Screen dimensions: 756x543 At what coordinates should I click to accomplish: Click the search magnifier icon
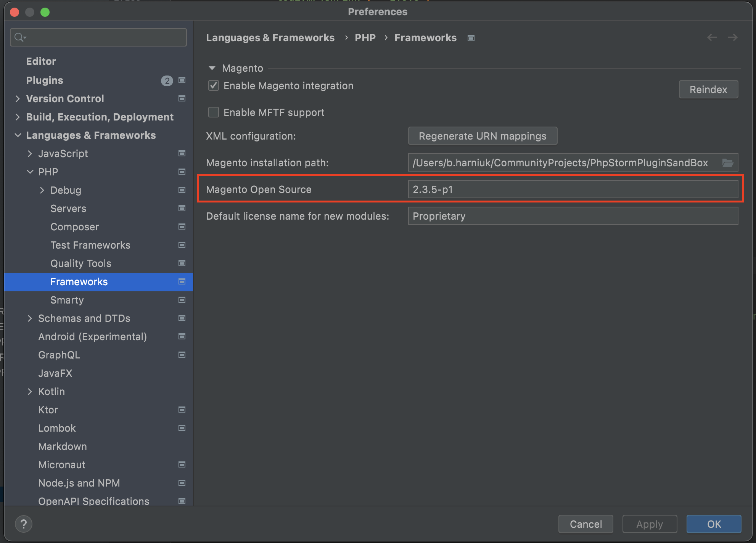(19, 37)
